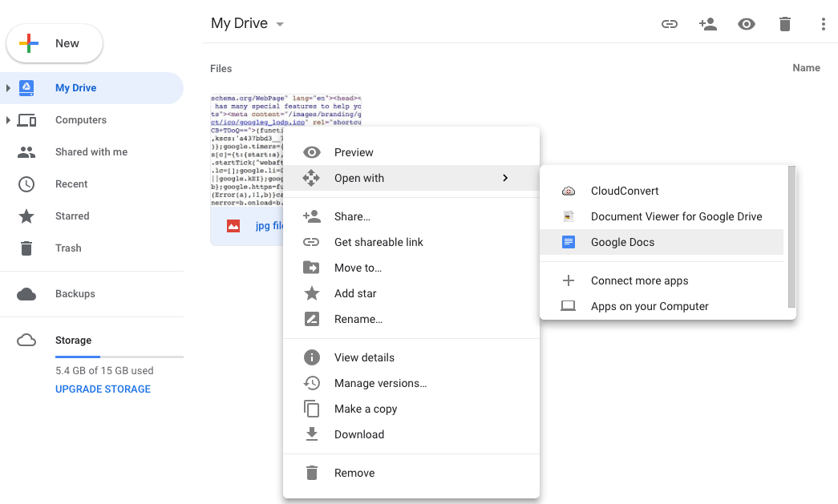Click the Starred star icon in sidebar
838x504 pixels.
tap(26, 216)
